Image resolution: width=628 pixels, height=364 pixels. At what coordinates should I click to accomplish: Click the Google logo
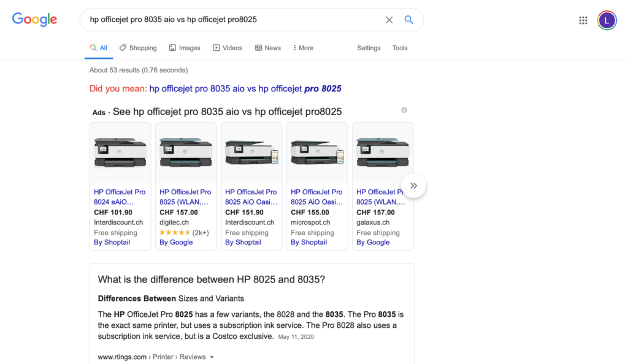pyautogui.click(x=34, y=19)
